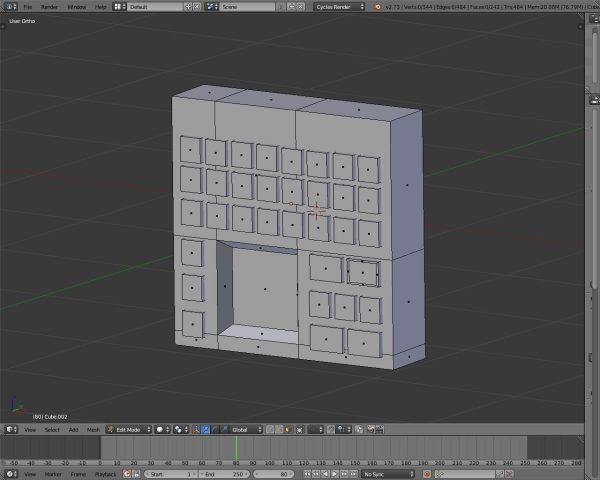The width and height of the screenshot is (600, 480).
Task: Click the End frame 250 field
Action: (x=224, y=474)
